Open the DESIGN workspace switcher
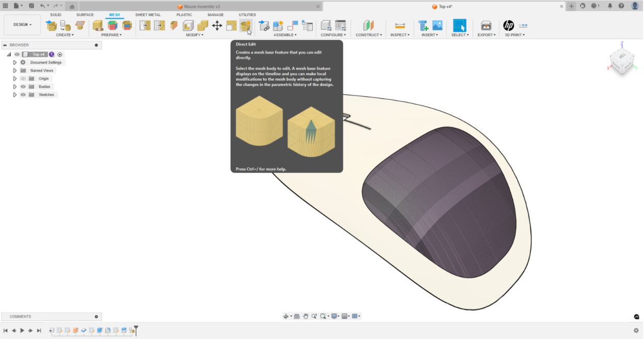Image resolution: width=644 pixels, height=339 pixels. click(22, 24)
